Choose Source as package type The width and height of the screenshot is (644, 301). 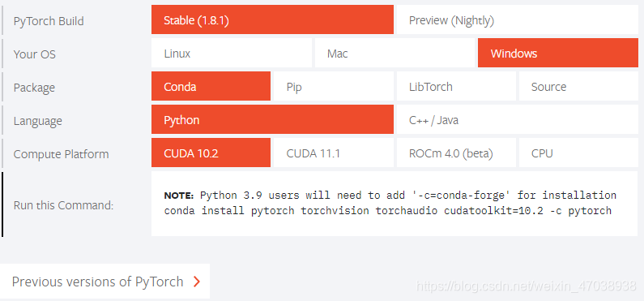point(578,86)
